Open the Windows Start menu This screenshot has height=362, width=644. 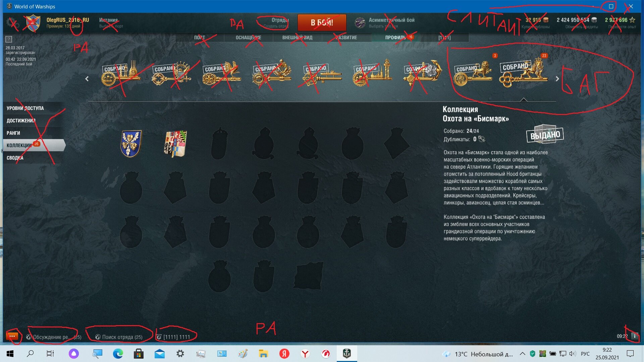10,354
